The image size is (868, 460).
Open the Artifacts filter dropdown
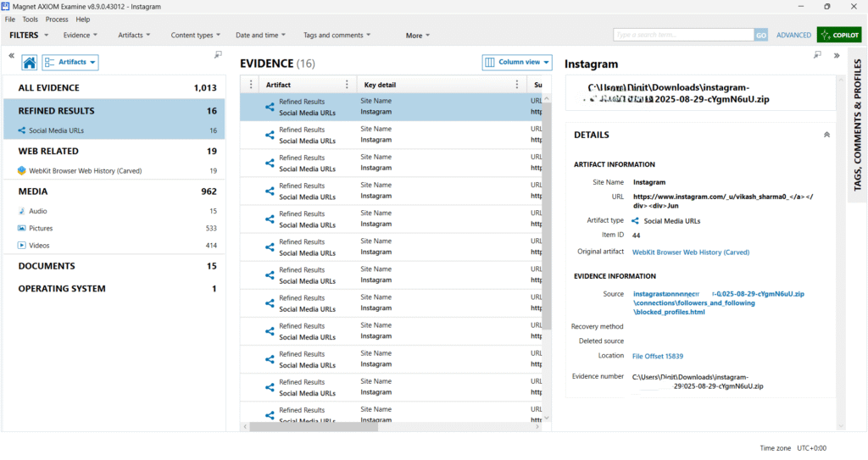134,35
